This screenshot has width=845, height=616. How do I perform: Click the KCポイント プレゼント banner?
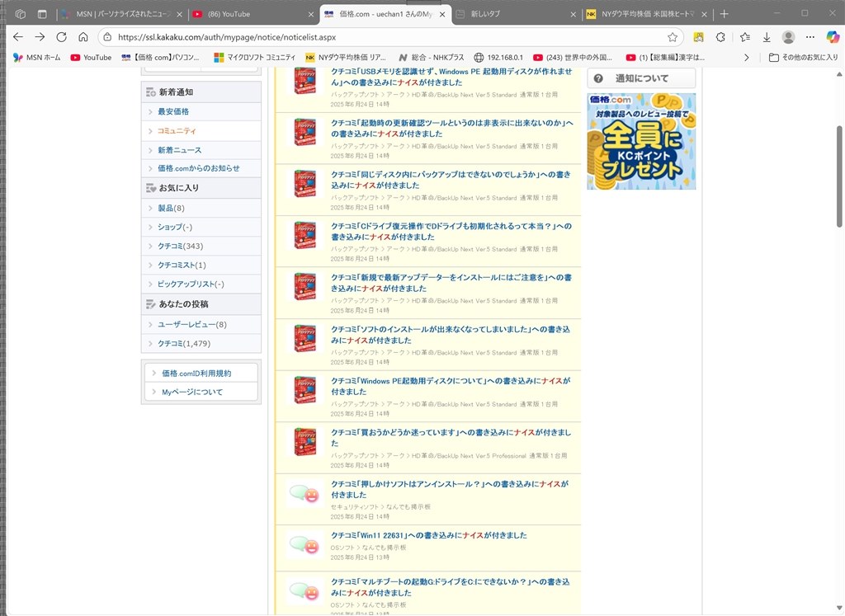tap(641, 142)
